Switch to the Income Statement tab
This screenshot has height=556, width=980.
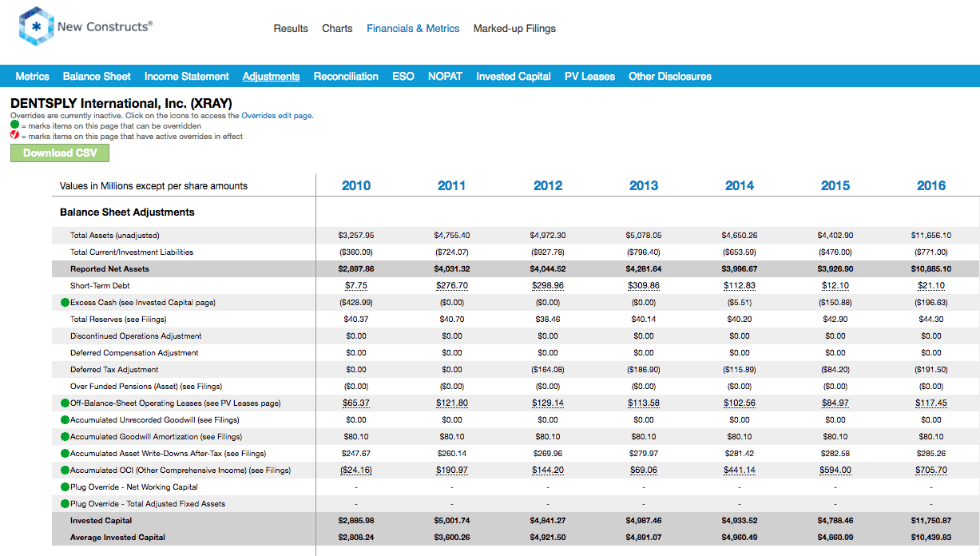tap(187, 77)
